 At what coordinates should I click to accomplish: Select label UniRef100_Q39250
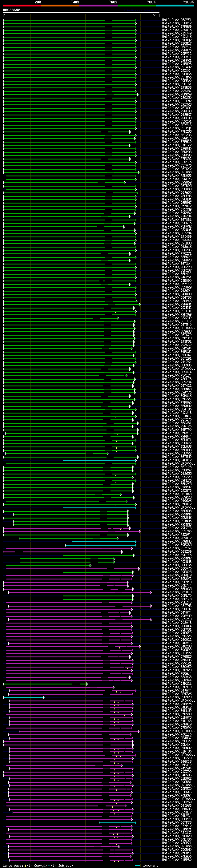click(177, 98)
